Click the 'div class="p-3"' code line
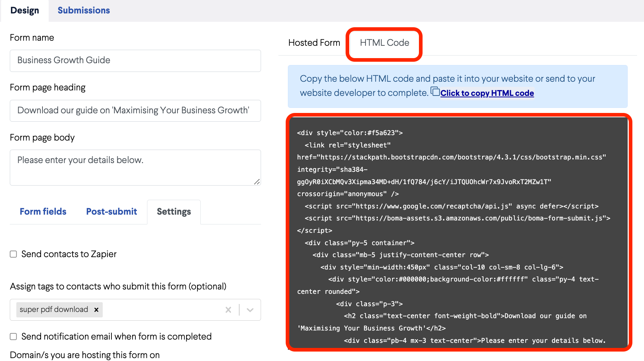This screenshot has height=361, width=644. coord(369,304)
